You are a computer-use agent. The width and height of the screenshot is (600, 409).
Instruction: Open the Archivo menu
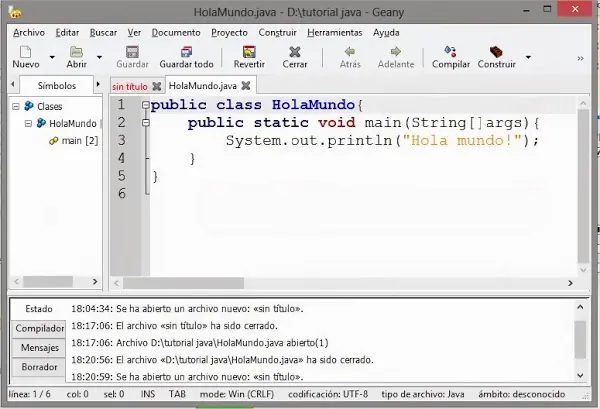pyautogui.click(x=29, y=33)
